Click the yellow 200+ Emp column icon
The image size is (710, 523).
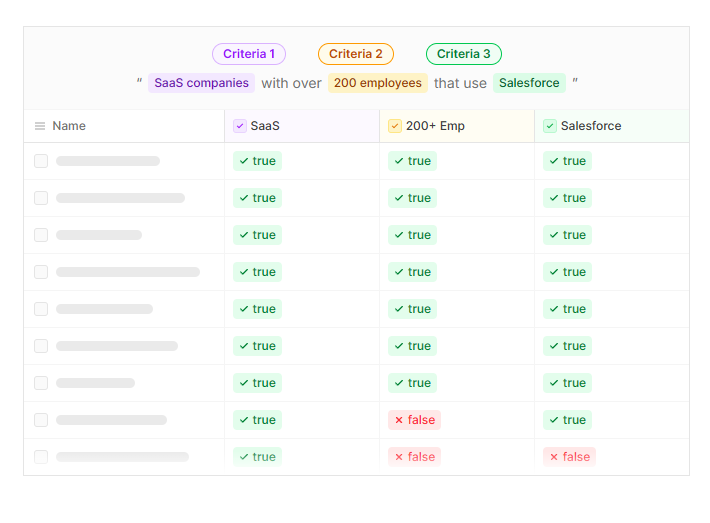395,126
